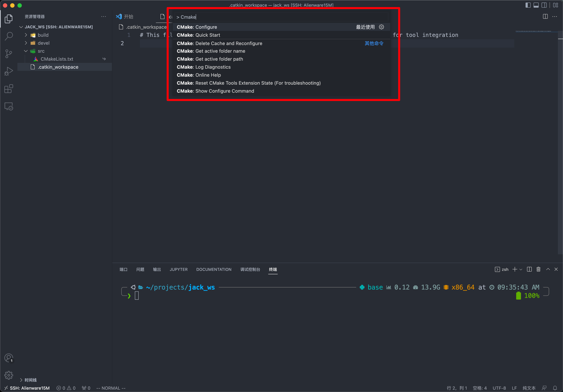Click the feedback icon in status bar
The image size is (563, 392).
[544, 388]
